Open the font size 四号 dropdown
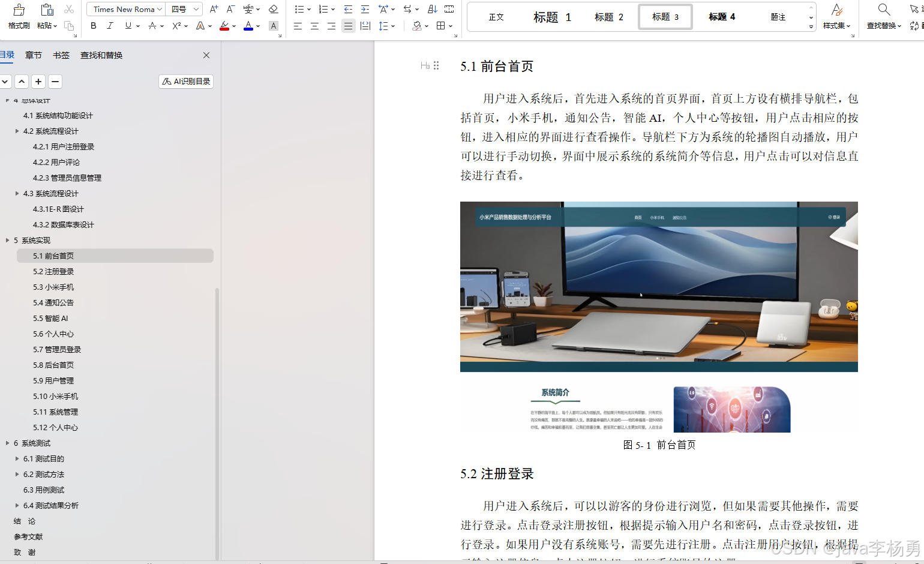Viewport: 924px width, 564px height. (x=196, y=9)
